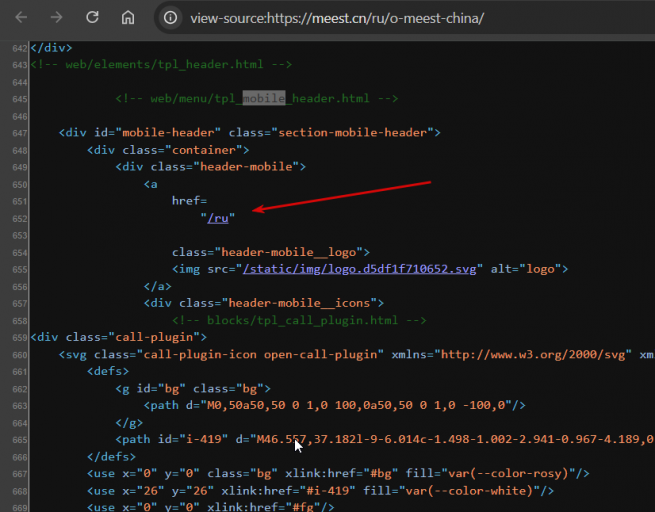Reload the view-source page

pos(92,18)
